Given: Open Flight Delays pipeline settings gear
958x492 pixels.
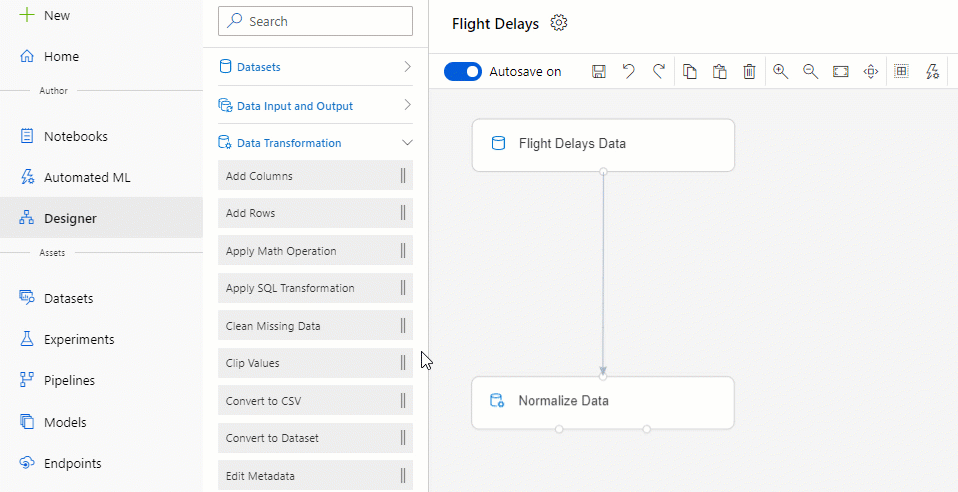Looking at the screenshot, I should (559, 23).
